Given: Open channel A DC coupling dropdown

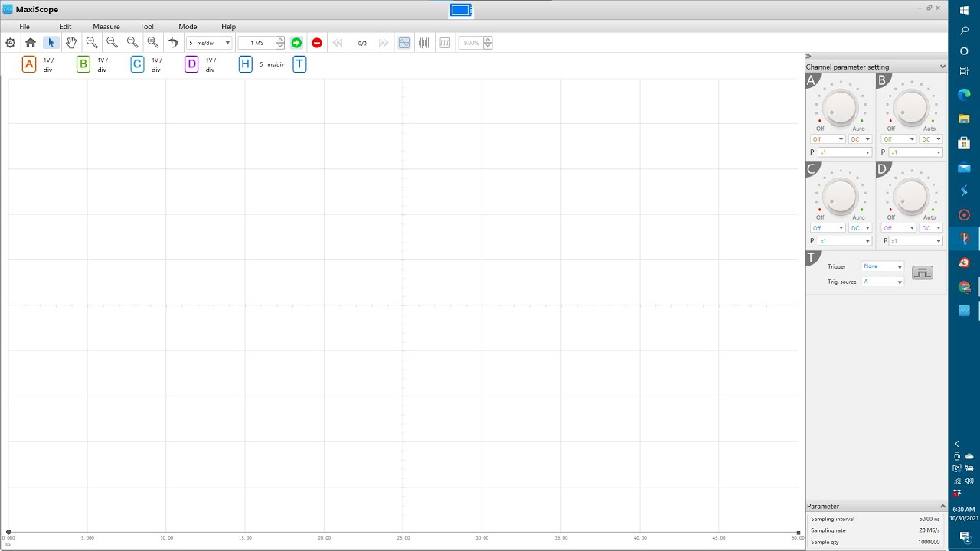Looking at the screenshot, I should click(x=860, y=139).
